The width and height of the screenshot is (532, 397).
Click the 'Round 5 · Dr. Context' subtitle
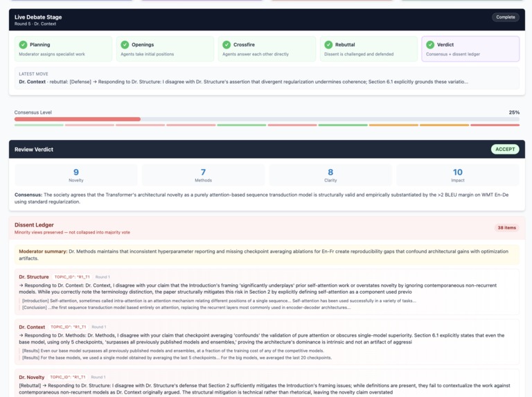pyautogui.click(x=35, y=24)
